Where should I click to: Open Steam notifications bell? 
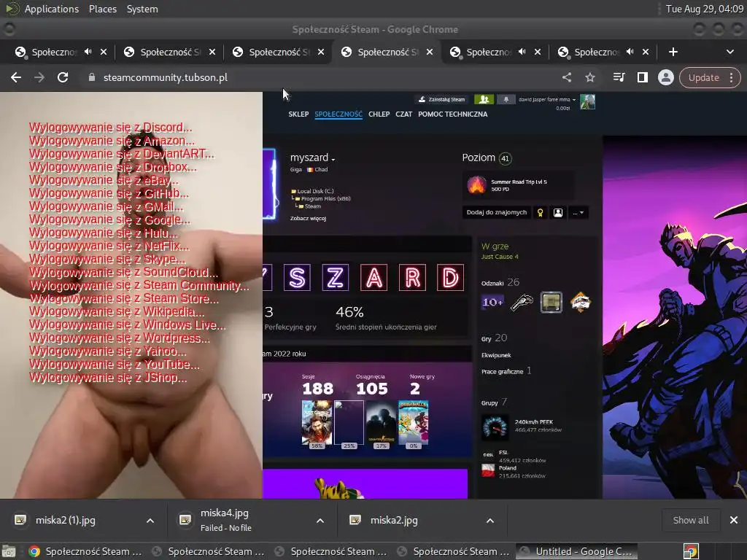[506, 99]
